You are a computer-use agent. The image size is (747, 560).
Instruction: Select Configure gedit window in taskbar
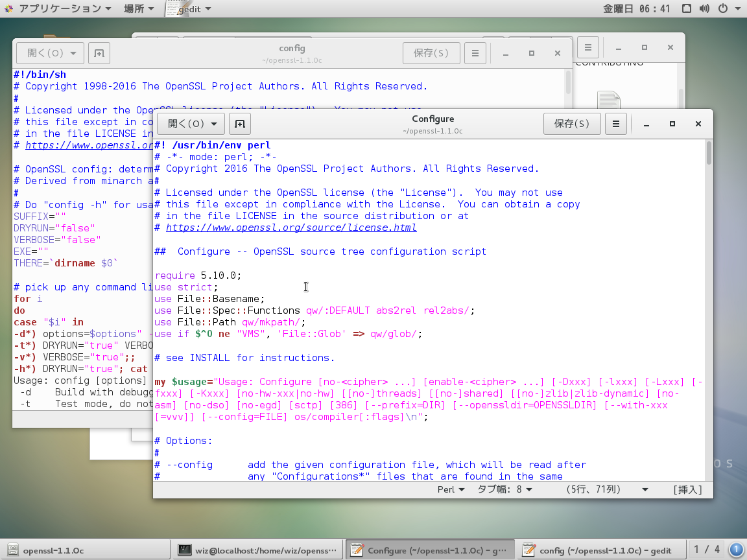430,550
